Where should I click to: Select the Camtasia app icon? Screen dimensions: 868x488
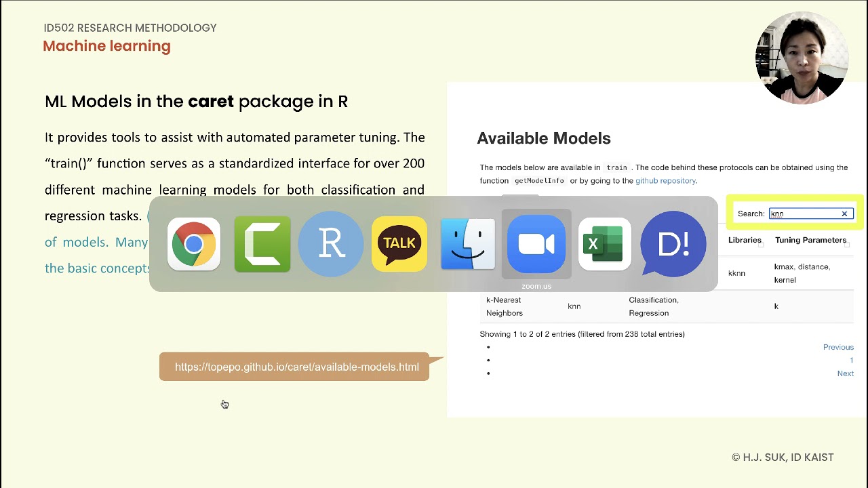click(x=262, y=244)
